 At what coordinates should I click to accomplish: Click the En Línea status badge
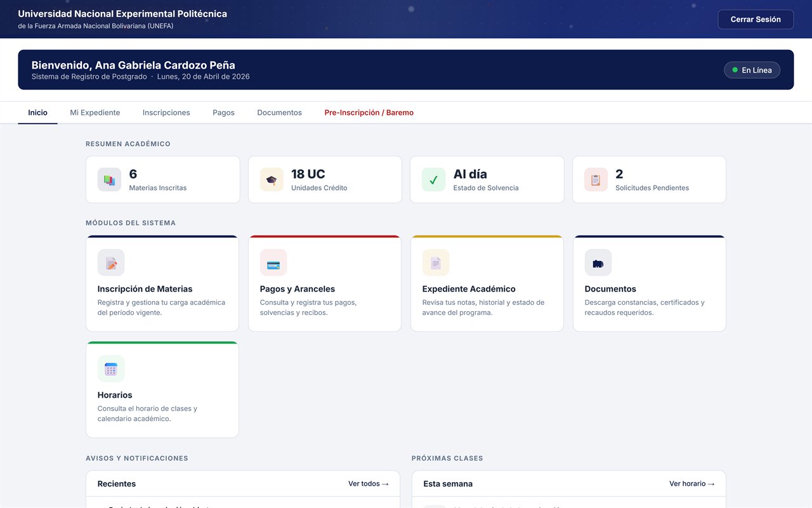tap(752, 70)
